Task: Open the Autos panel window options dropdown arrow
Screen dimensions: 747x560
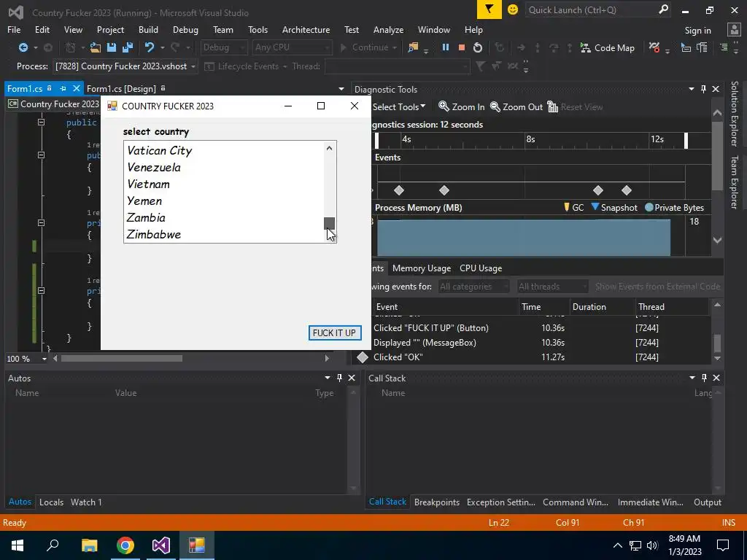Action: [328, 378]
